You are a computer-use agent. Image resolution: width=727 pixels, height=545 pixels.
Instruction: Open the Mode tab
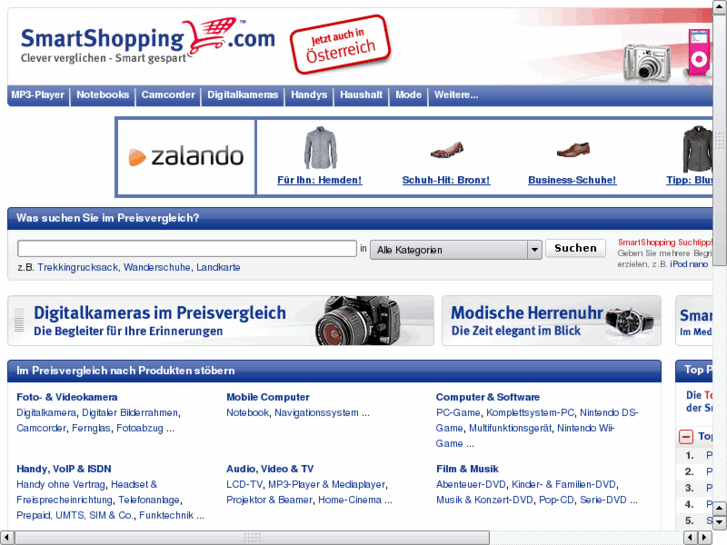coord(408,95)
